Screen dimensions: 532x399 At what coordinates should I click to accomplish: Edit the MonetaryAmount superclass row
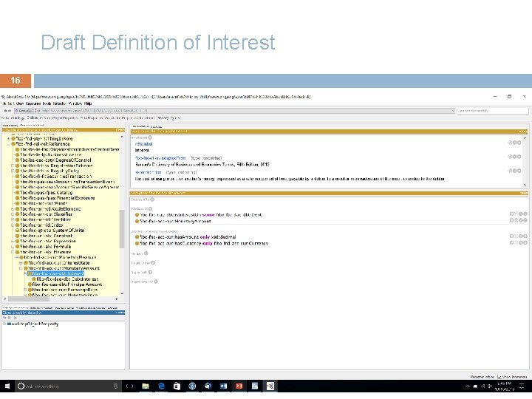click(x=525, y=220)
